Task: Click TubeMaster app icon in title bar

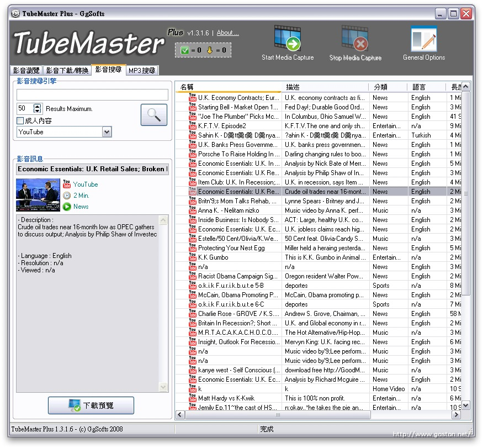Action: coord(15,14)
